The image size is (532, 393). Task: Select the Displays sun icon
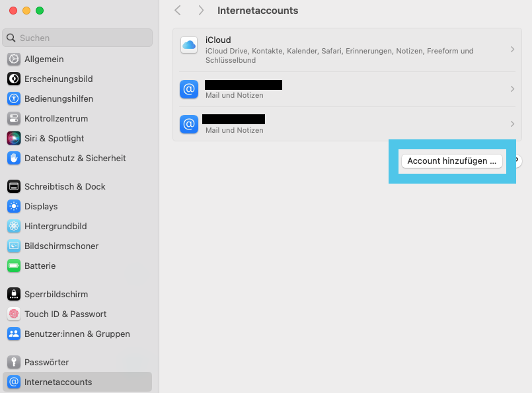[14, 206]
